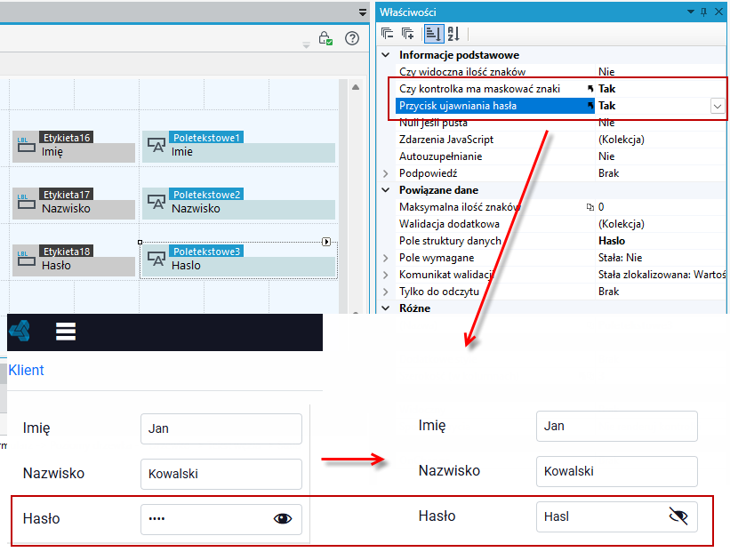Click the marker icon beside Maksymalna ilość znaków
This screenshot has height=560, width=730.
click(x=590, y=207)
